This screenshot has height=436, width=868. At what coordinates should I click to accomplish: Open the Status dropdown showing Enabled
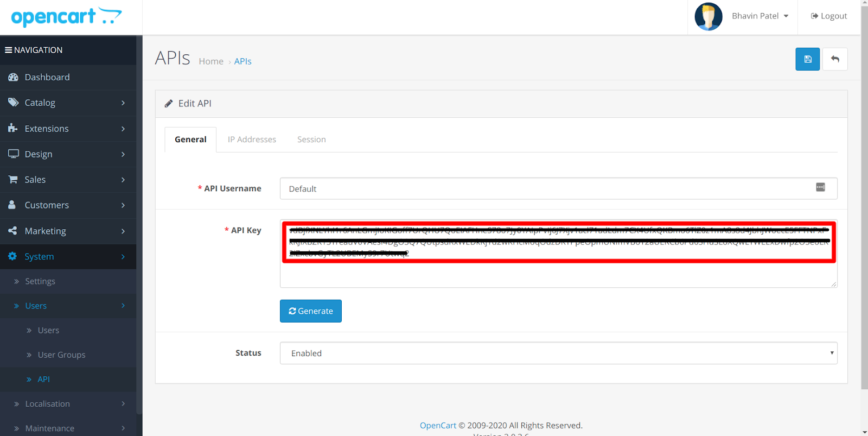pos(558,353)
